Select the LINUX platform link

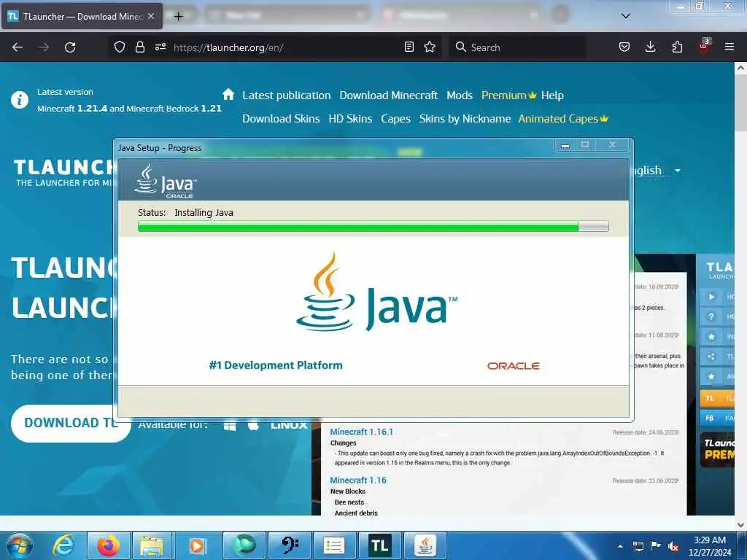tap(289, 425)
